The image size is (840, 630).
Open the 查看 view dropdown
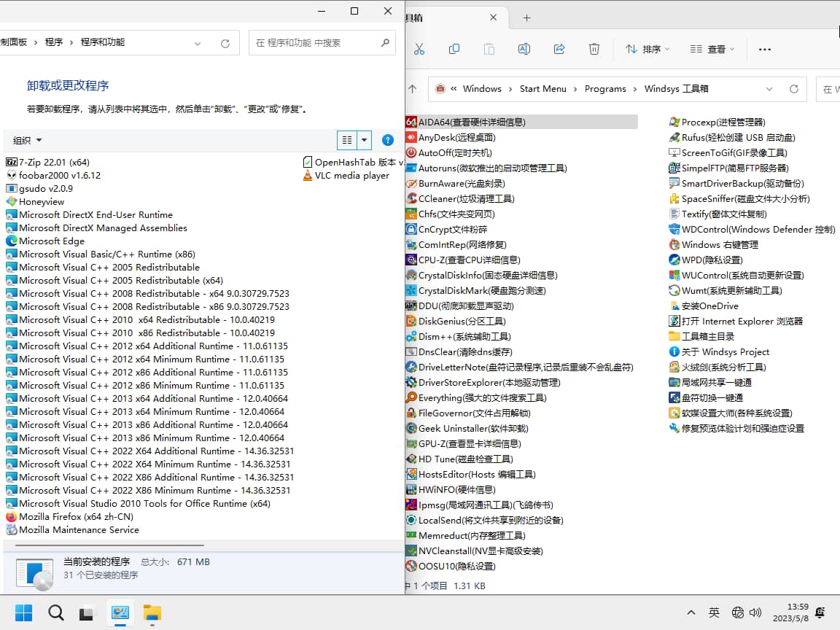[712, 49]
